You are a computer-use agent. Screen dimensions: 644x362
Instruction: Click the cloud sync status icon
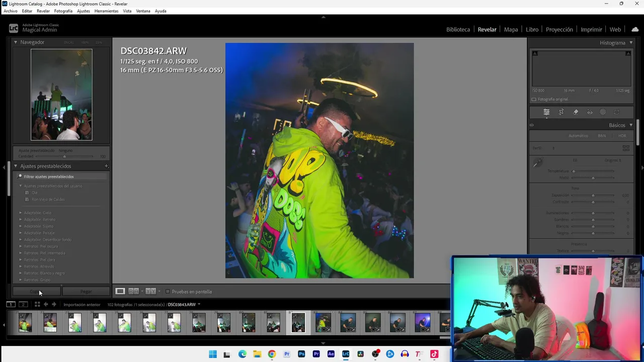coord(635,29)
